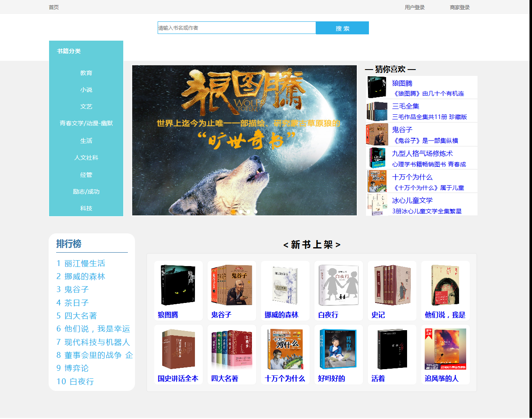Open ranking item 9 博弈论
Image resolution: width=532 pixels, height=419 pixels.
coord(73,368)
